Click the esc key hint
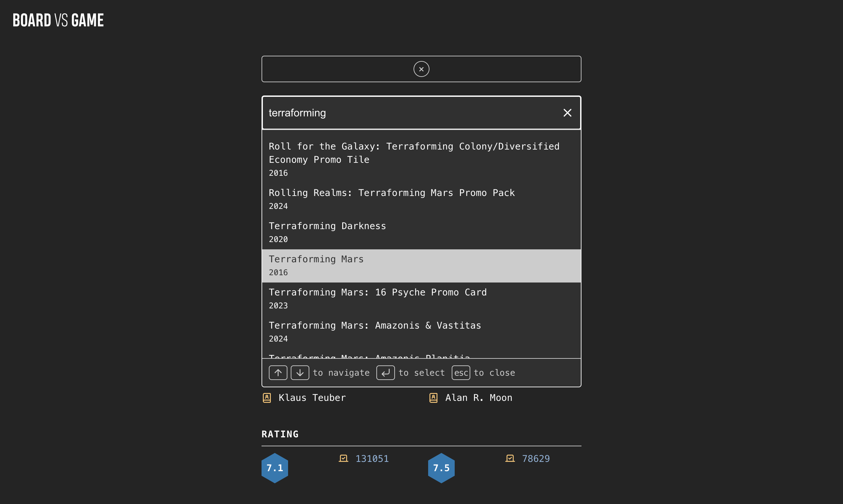843x504 pixels. click(461, 373)
